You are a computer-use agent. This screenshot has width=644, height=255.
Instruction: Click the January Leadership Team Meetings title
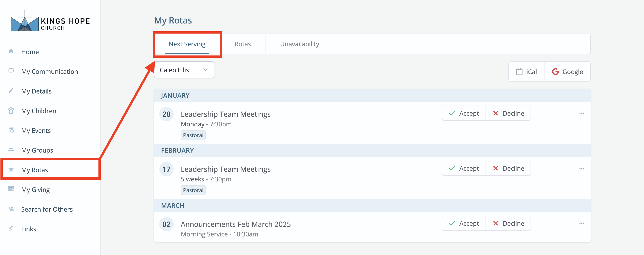(x=226, y=114)
